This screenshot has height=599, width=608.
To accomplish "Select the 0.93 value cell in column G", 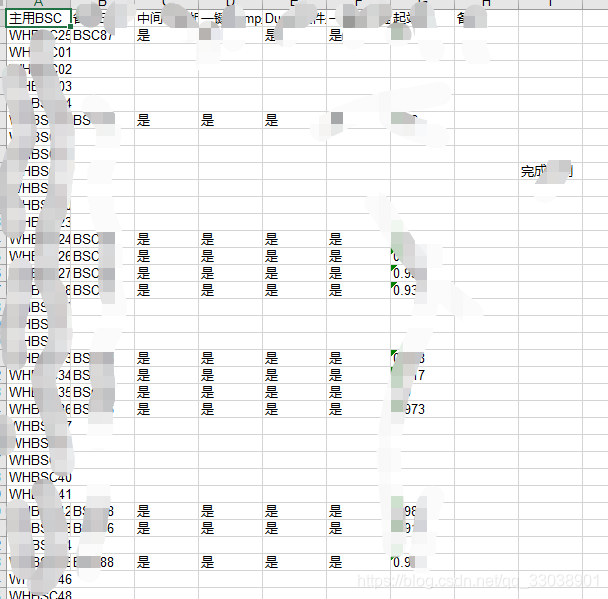I will (x=422, y=290).
